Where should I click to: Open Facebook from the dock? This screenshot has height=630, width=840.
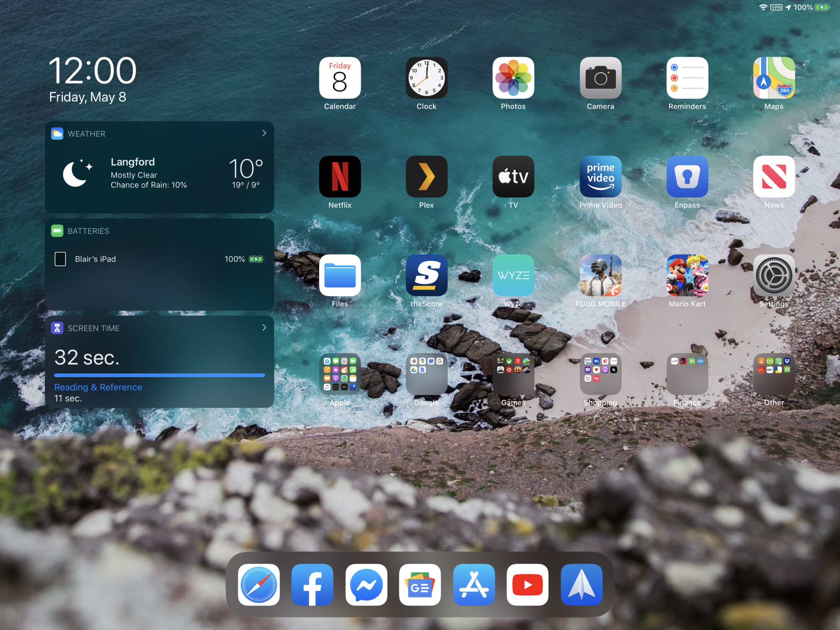312,585
